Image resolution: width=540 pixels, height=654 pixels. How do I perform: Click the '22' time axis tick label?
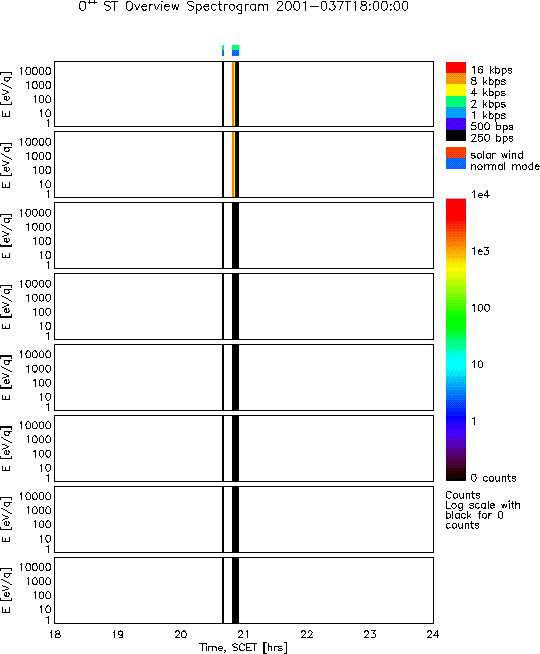[307, 634]
